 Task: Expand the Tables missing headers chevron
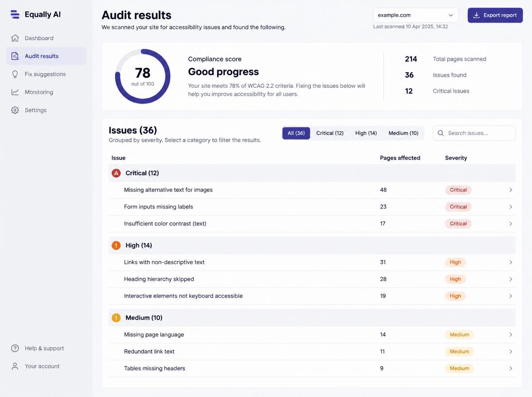pyautogui.click(x=511, y=368)
